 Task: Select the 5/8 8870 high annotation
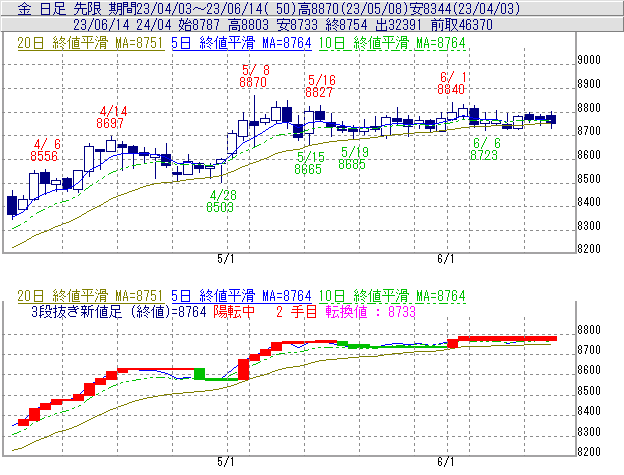pyautogui.click(x=254, y=76)
